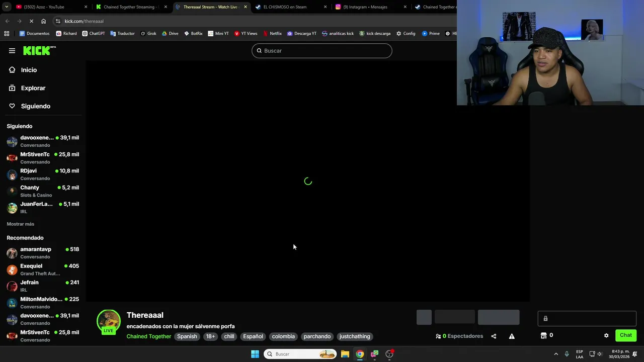This screenshot has width=644, height=362.
Task: Select the justchathing tag
Action: pos(355,336)
